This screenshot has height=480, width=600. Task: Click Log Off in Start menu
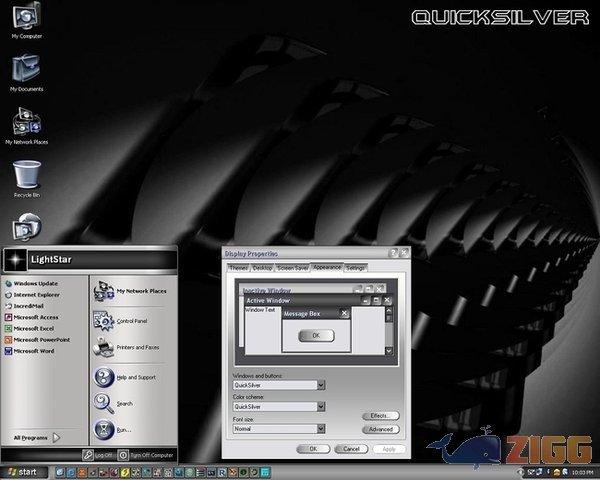pyautogui.click(x=98, y=455)
